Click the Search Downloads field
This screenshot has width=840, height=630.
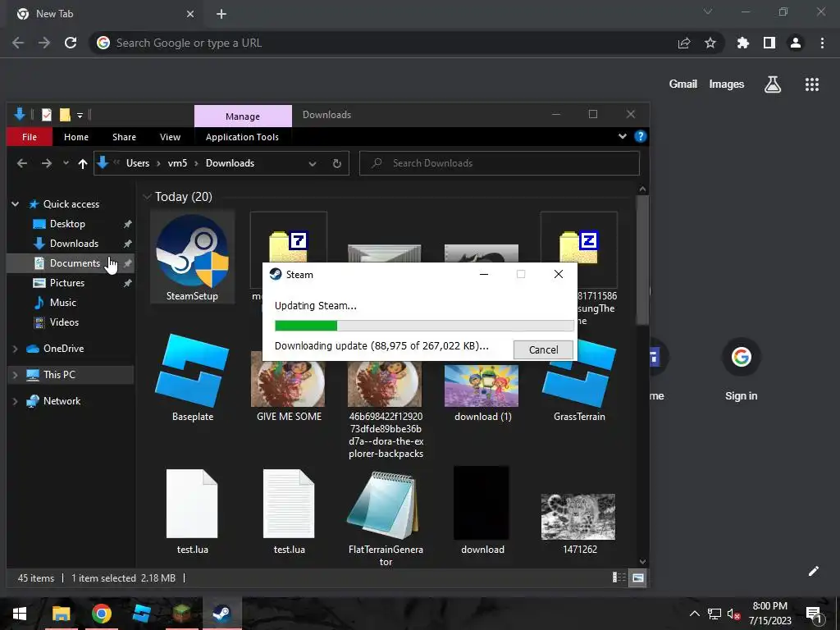click(500, 163)
